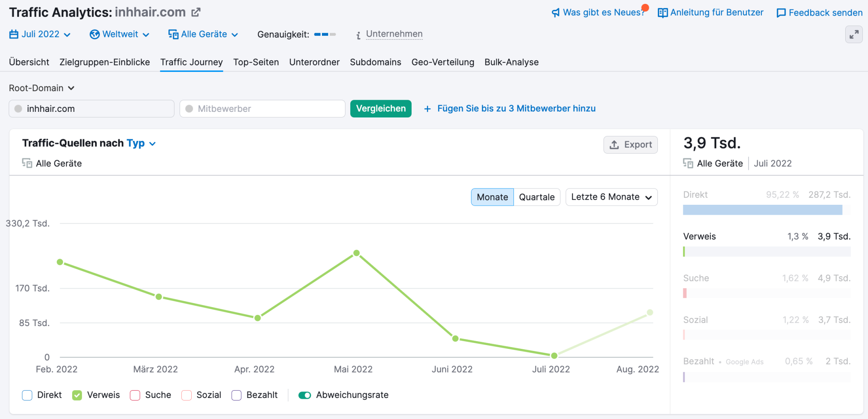Click the Juli 2022 data point on chart
Image resolution: width=868 pixels, height=419 pixels.
coord(554,356)
